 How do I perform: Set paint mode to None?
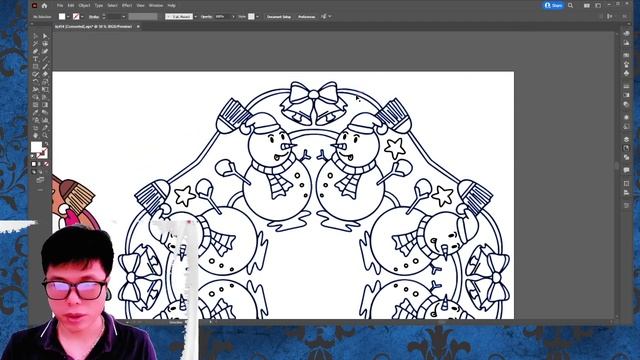point(46,164)
